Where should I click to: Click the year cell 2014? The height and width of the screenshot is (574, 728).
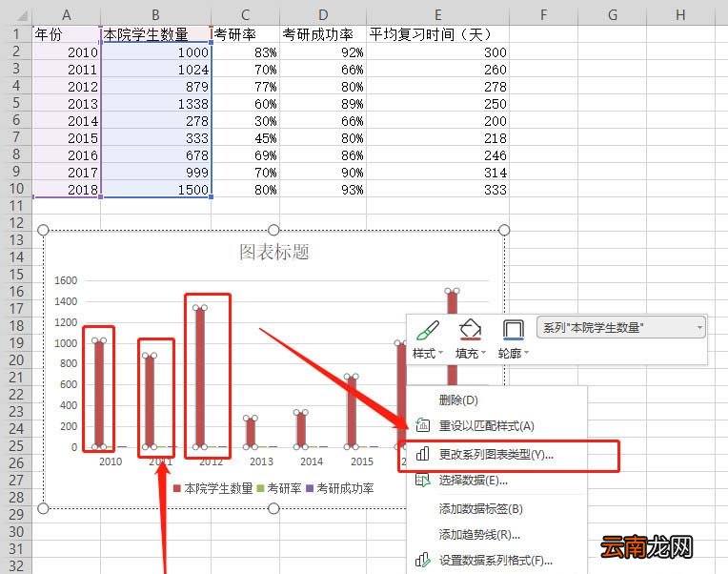(x=67, y=121)
